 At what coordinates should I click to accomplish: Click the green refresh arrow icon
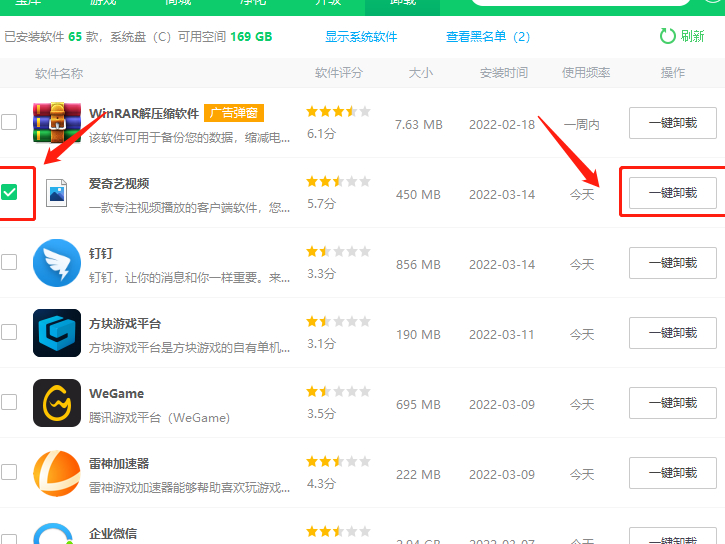pos(667,36)
